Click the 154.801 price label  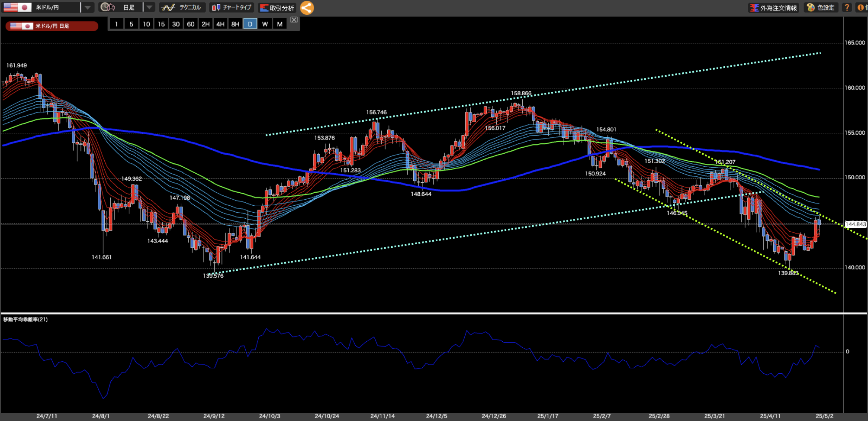coord(606,130)
